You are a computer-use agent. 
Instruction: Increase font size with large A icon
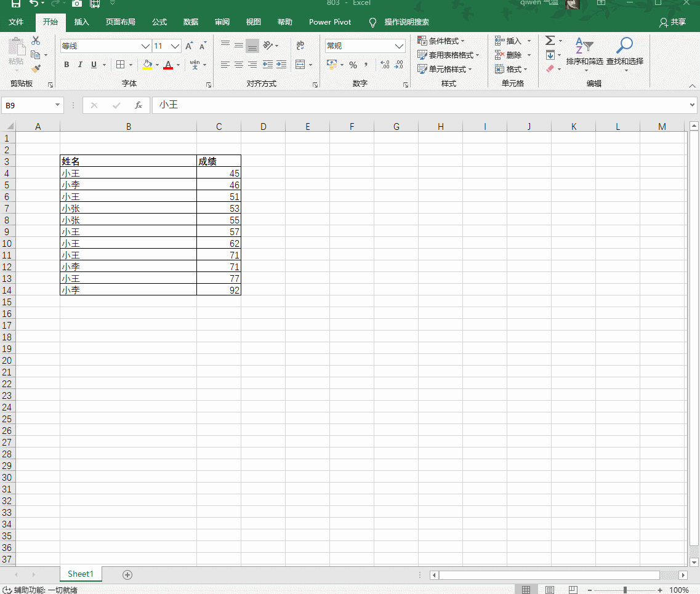[189, 46]
